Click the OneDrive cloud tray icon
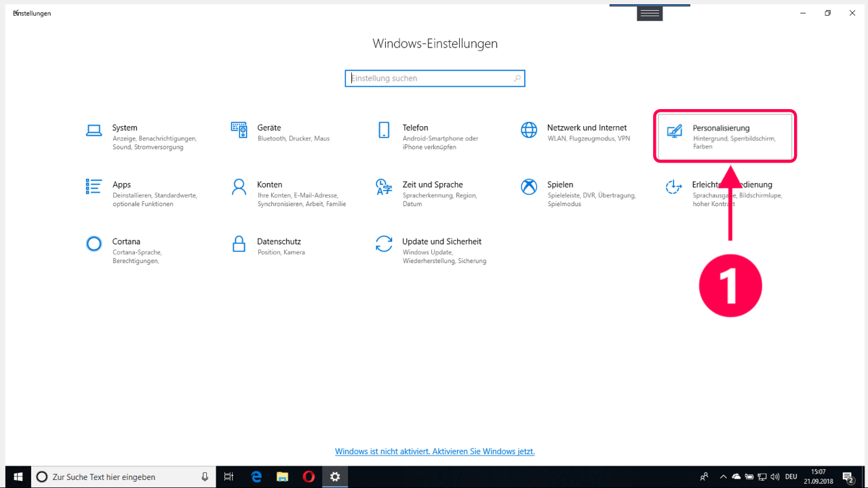868x488 pixels. pos(736,477)
